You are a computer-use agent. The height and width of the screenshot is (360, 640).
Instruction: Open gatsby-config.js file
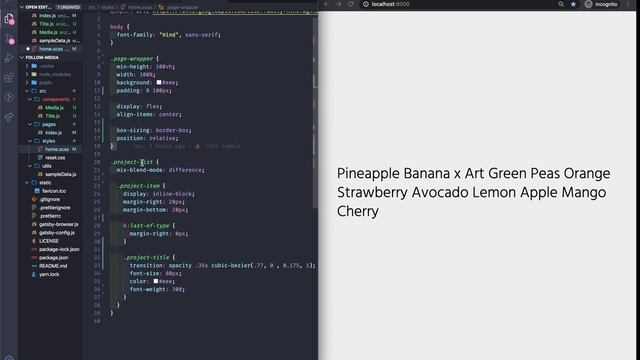[57, 233]
